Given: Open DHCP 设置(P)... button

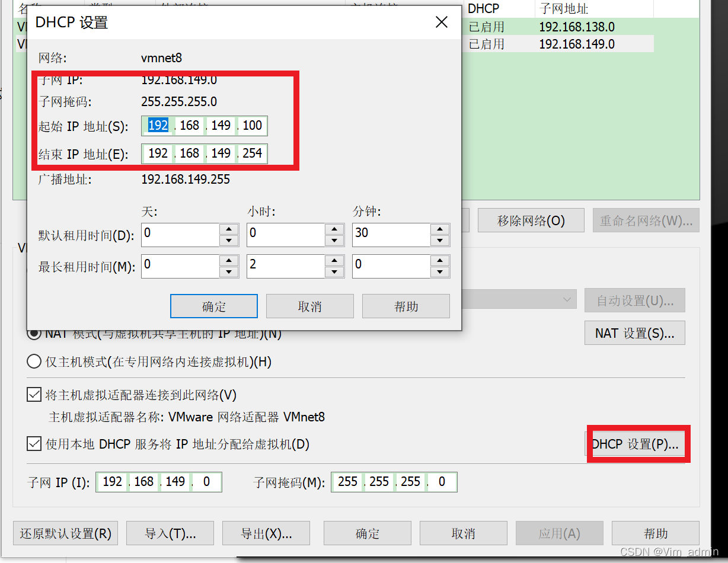Looking at the screenshot, I should click(635, 444).
